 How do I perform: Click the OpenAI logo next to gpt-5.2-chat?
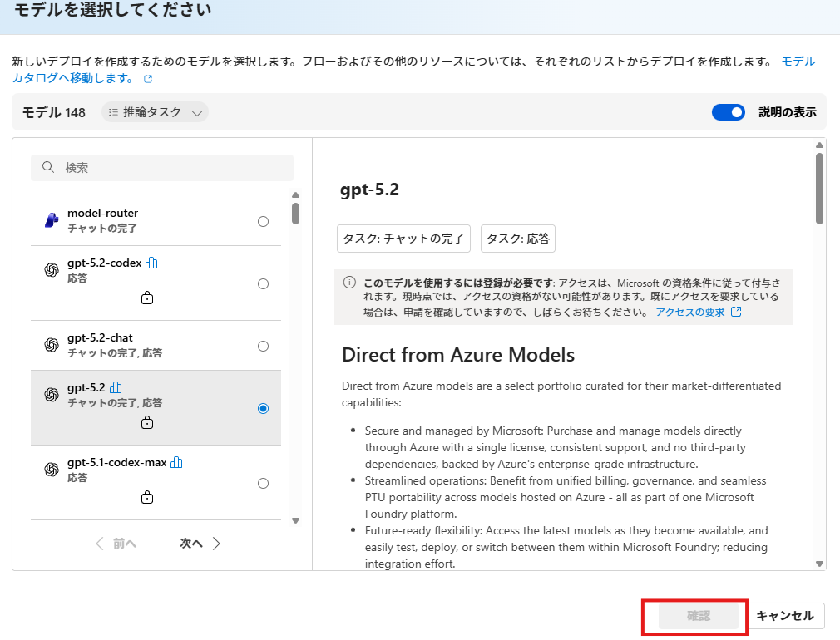51,345
